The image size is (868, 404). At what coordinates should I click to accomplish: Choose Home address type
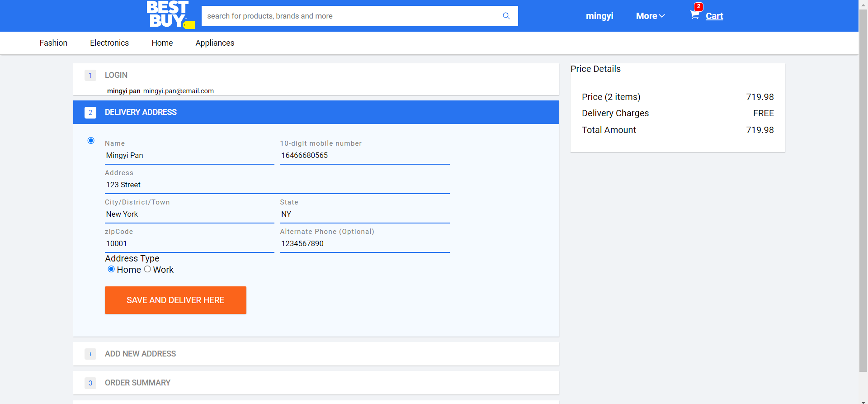point(111,269)
